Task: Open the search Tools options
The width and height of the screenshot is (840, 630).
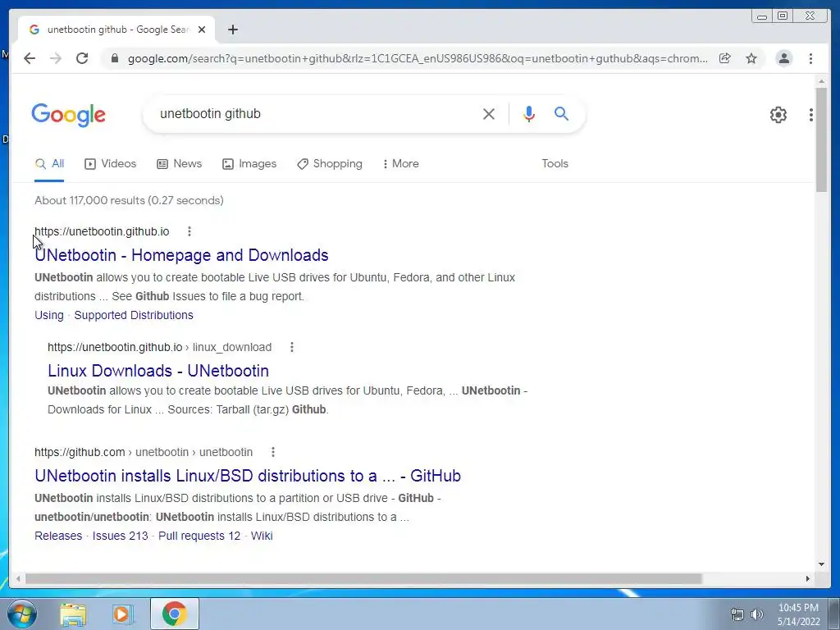Action: tap(555, 164)
